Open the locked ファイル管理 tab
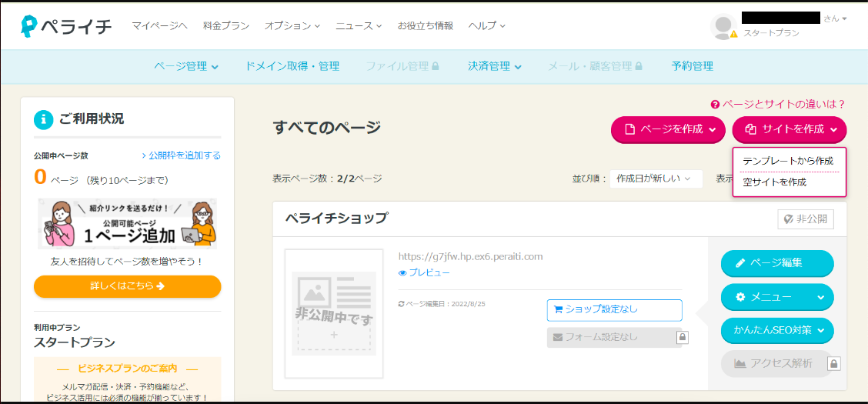 point(402,66)
